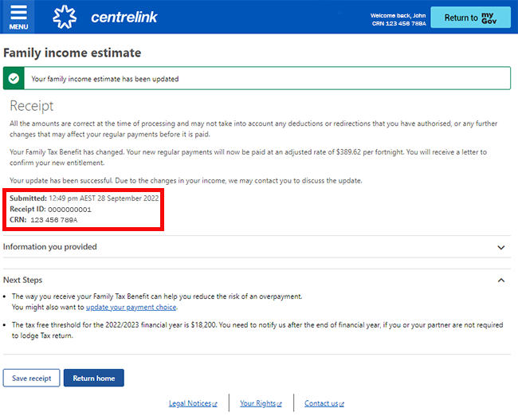The image size is (518, 420).
Task: Click 'Your family income estimate has been updated' message
Action: (105, 79)
